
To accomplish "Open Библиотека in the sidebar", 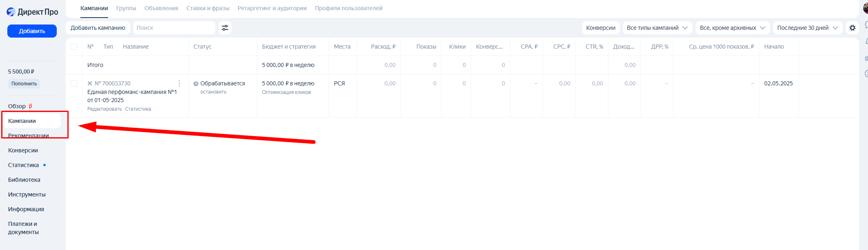I will 24,180.
